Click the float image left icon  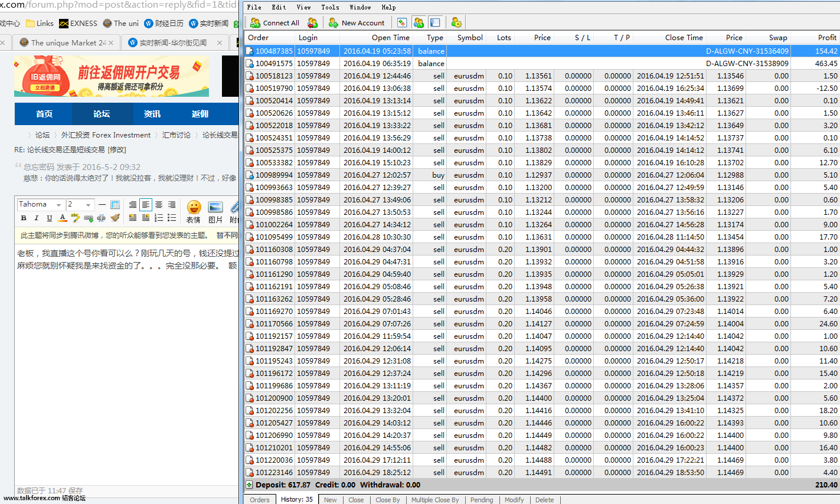133,218
